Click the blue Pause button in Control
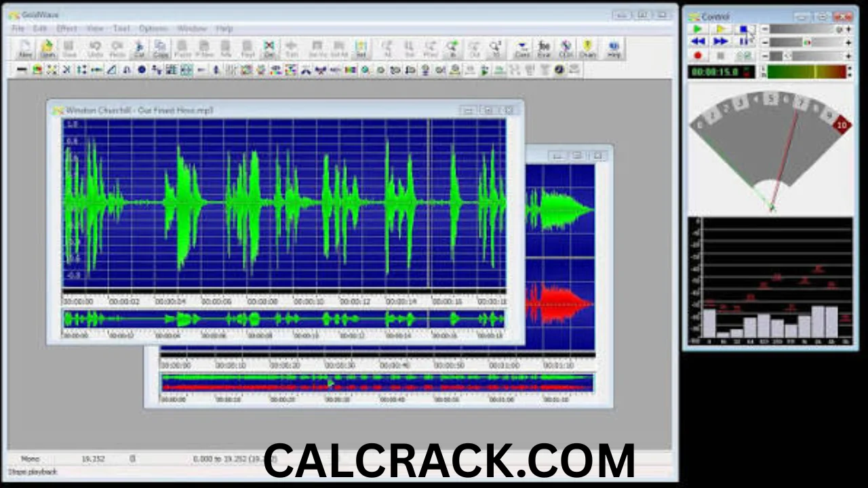Viewport: 868px width, 488px height. click(x=743, y=42)
